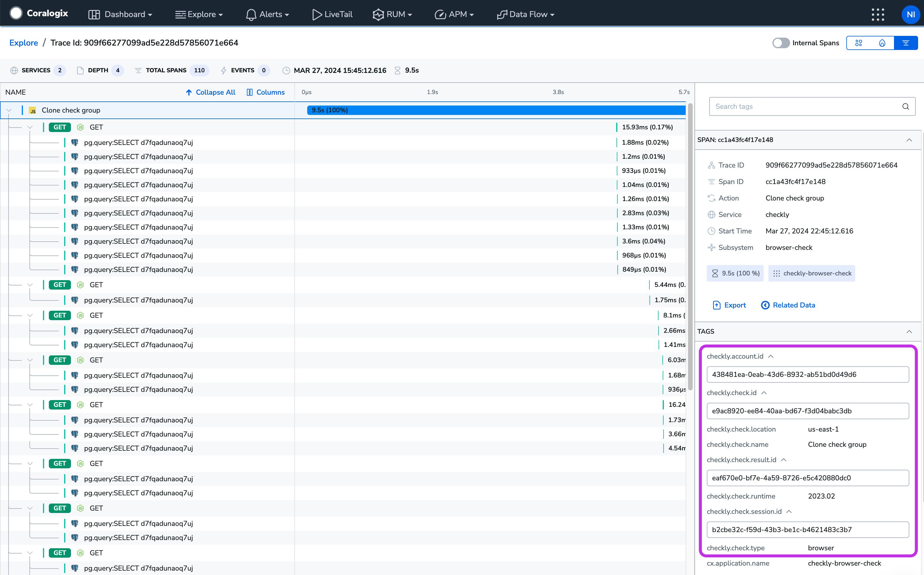Open the apps grid icon in header
This screenshot has height=575, width=924.
[878, 14]
